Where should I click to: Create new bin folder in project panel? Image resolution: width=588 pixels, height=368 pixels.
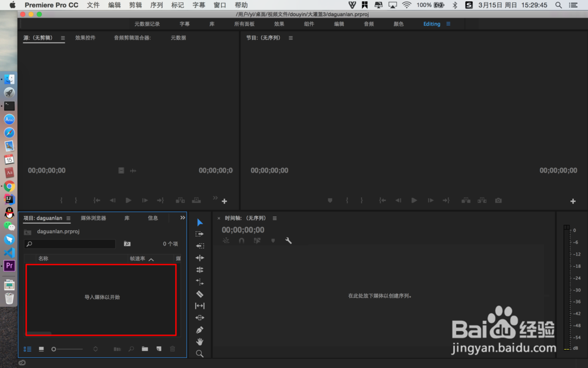(145, 349)
